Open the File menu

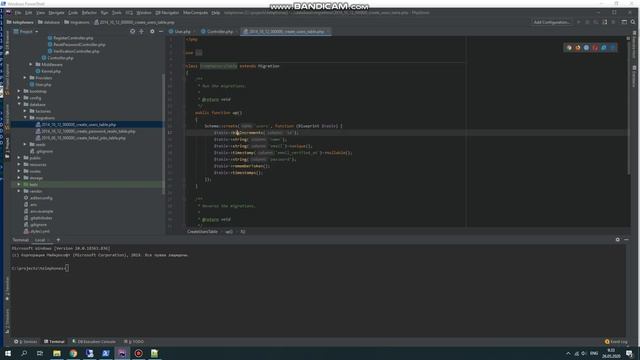[18, 13]
